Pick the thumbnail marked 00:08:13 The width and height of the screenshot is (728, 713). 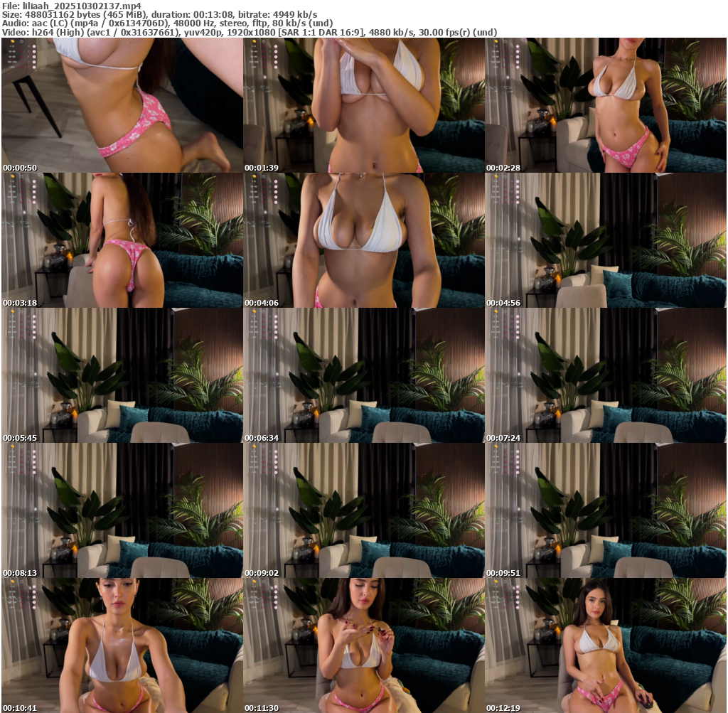(x=122, y=510)
